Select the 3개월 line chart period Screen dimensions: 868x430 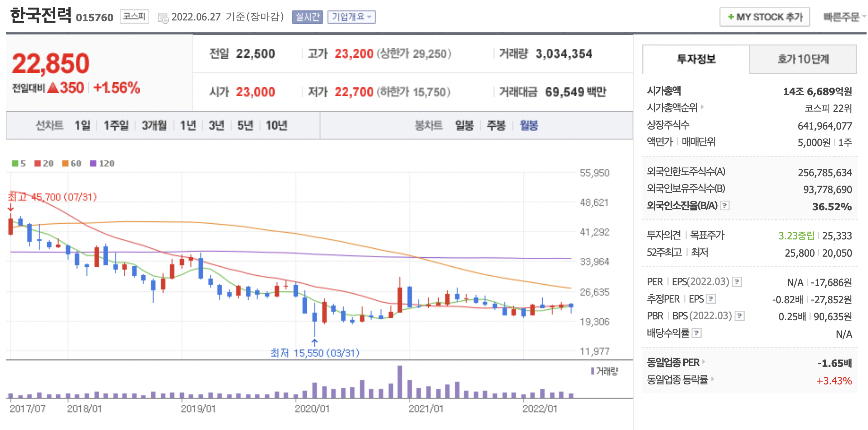point(154,125)
